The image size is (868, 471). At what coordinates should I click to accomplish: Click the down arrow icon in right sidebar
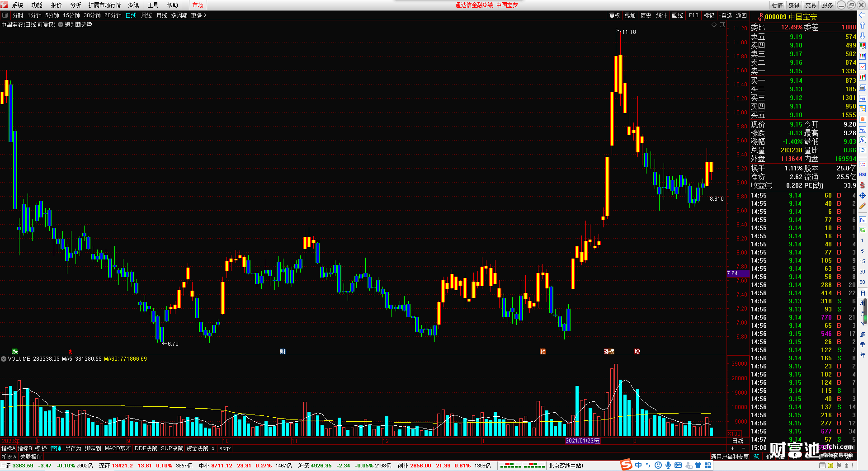863,36
